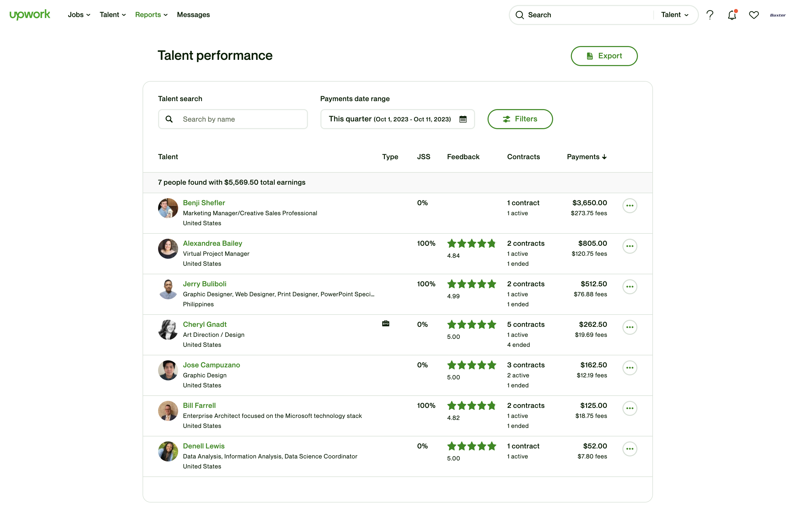Click the BYO briefcase icon for Cheryl Gnadt
Screen dimensions: 797x532
[385, 323]
